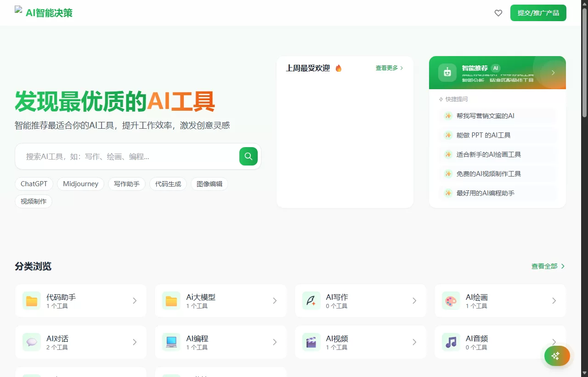The image size is (588, 377).
Task: Open 查看更多 link in 上周最受欢迎
Action: click(390, 68)
